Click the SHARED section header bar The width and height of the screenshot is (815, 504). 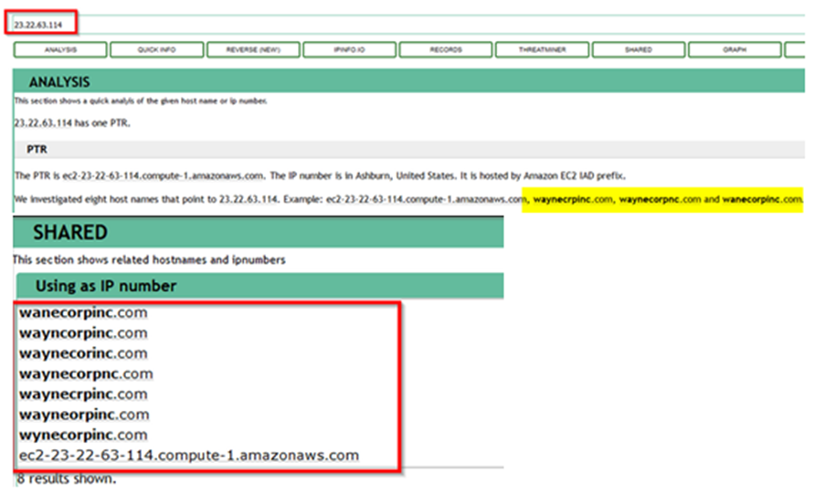click(259, 232)
